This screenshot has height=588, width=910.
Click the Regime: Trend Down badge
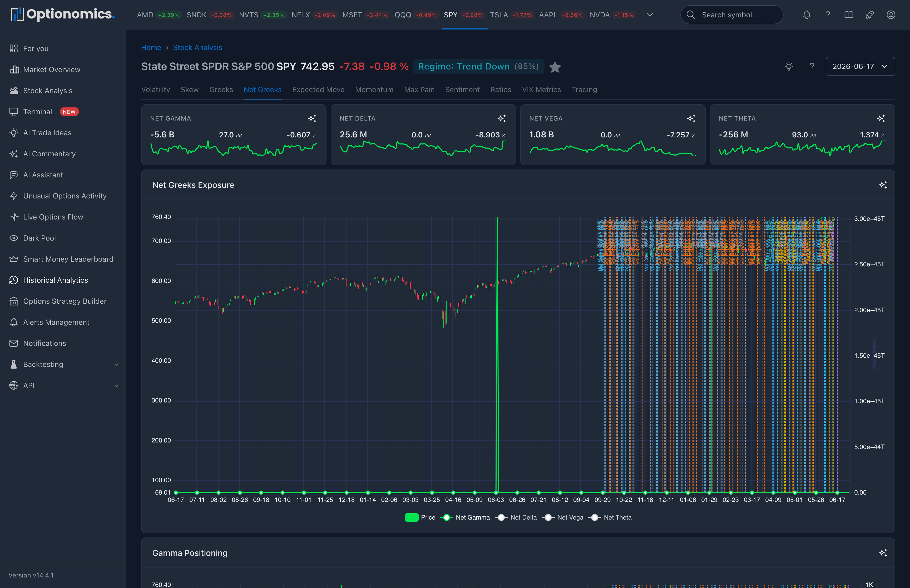pyautogui.click(x=478, y=66)
